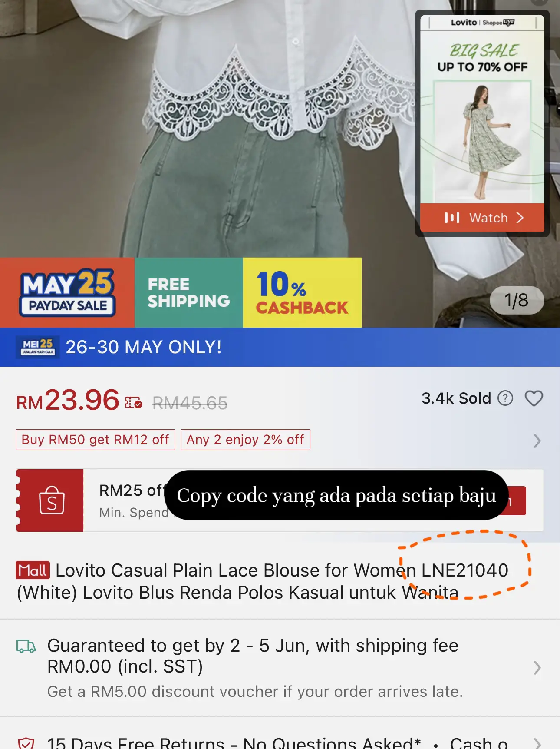Tap the MEI 25 campaign logo

pyautogui.click(x=38, y=347)
